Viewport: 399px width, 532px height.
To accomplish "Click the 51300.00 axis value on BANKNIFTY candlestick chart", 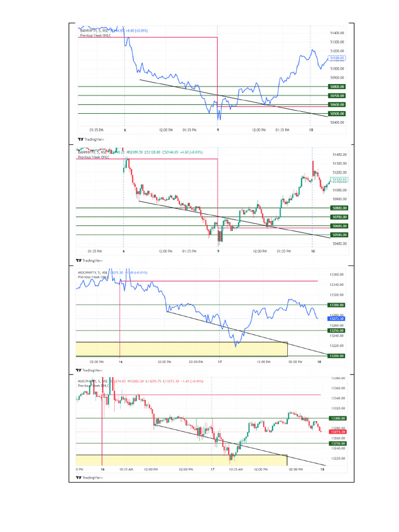I will coord(339,163).
